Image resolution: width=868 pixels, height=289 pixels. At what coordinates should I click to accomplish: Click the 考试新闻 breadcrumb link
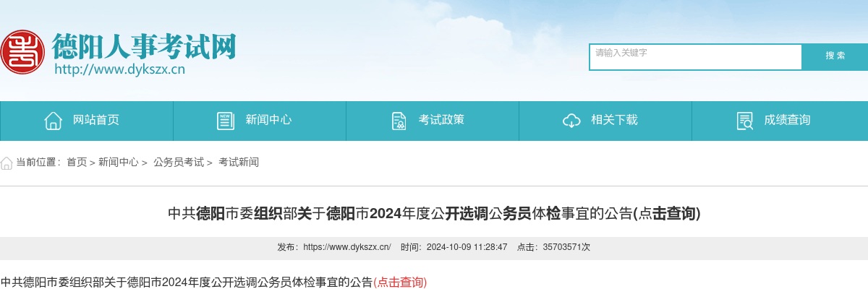coord(239,163)
